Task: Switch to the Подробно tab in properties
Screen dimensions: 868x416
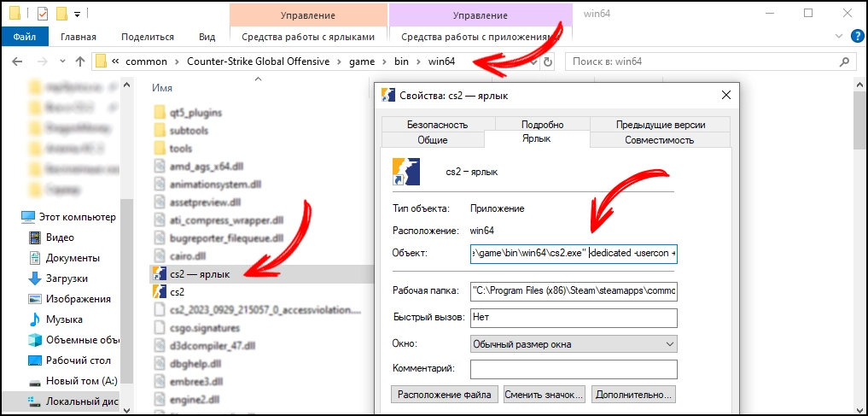Action: (543, 125)
